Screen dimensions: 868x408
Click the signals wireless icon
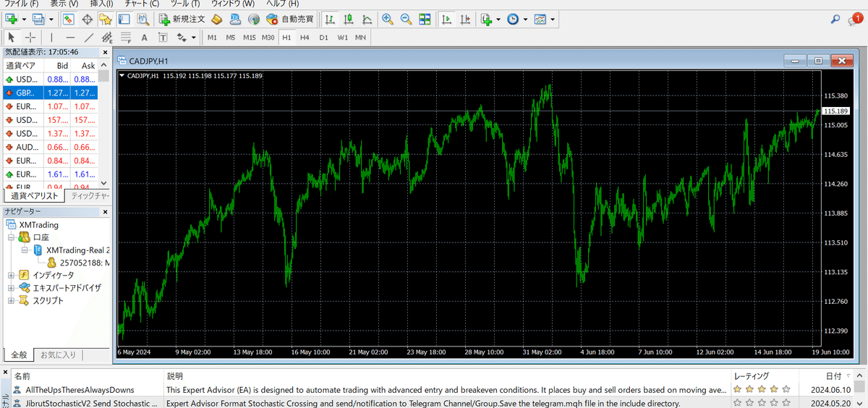(x=254, y=19)
